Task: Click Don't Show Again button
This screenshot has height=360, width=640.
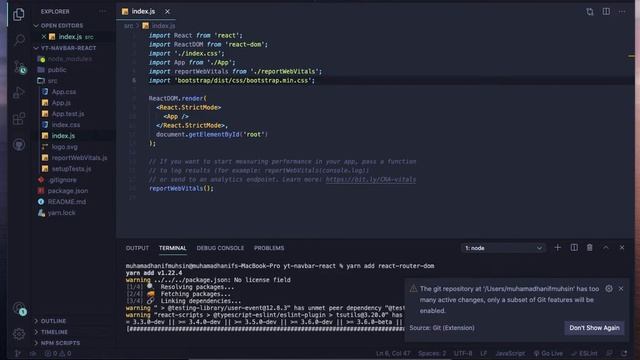Action: coord(594,328)
